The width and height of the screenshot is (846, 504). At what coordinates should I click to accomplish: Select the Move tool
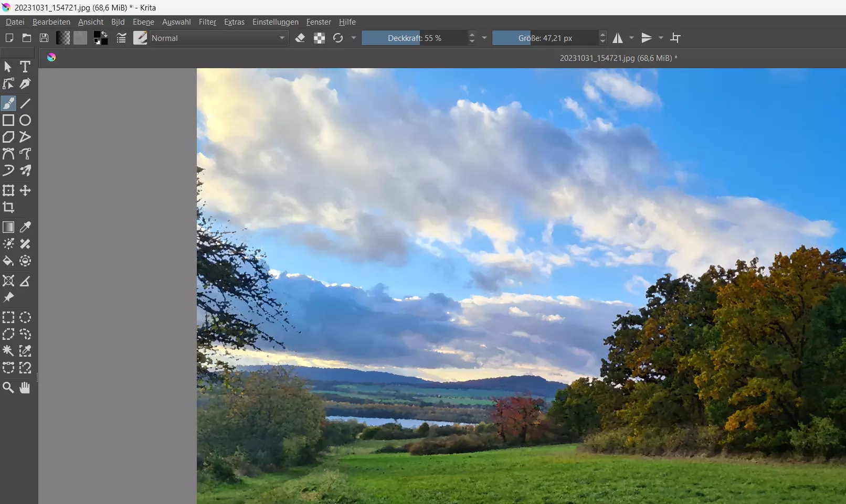pyautogui.click(x=25, y=190)
